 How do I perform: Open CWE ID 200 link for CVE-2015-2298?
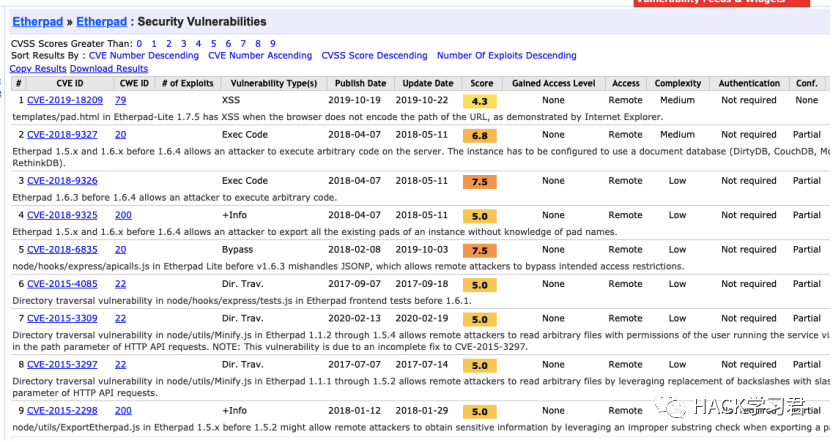coord(123,410)
